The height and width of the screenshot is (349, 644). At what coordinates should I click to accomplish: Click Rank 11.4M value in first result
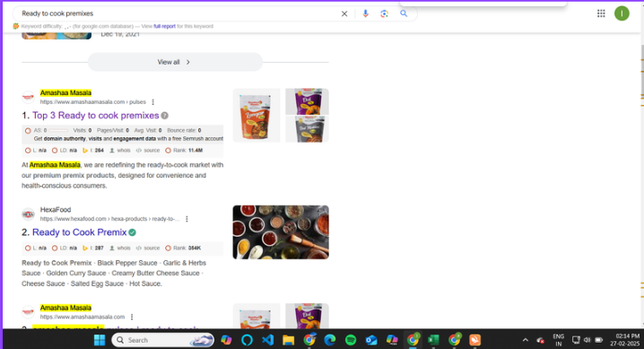click(196, 150)
